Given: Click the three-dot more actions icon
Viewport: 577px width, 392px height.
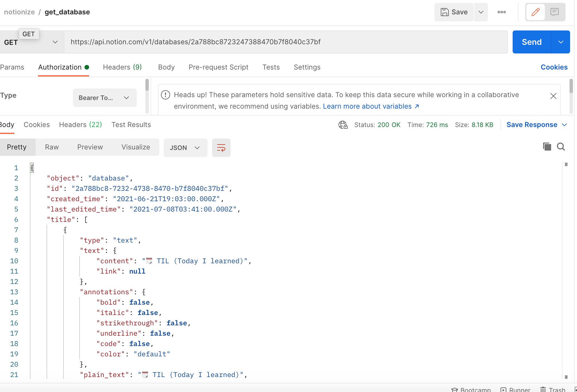Looking at the screenshot, I should pos(501,12).
